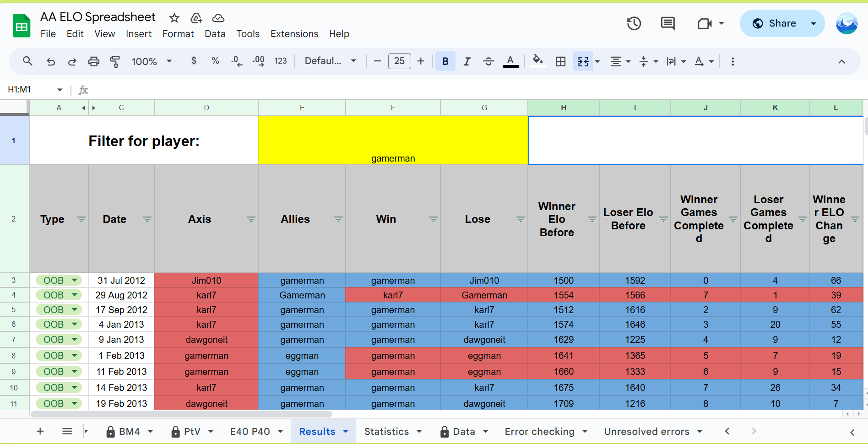Select the paint format tool
The width and height of the screenshot is (868, 444).
[115, 61]
